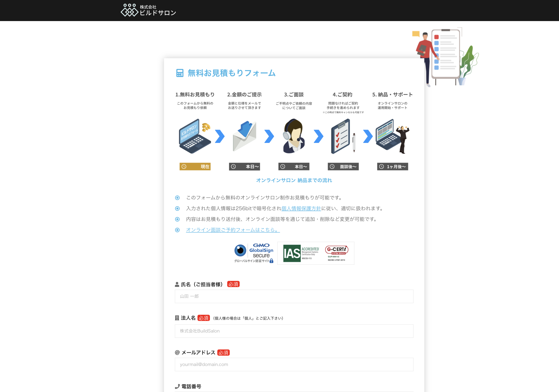Click the メールアドレス field showing yourmail@domain.com

point(294,365)
